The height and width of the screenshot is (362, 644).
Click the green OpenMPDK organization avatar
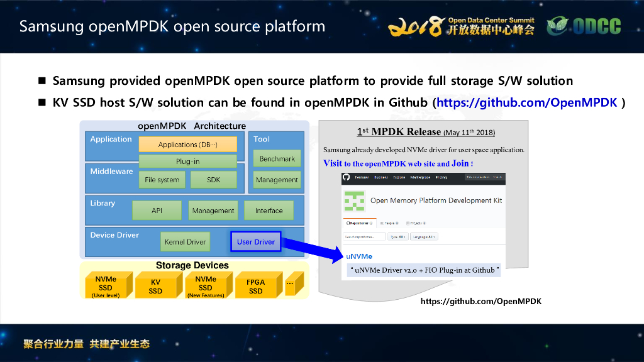click(354, 200)
